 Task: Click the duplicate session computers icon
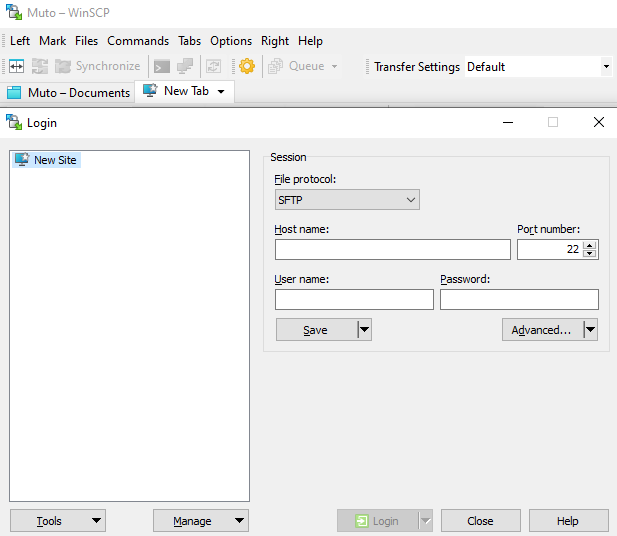(185, 66)
